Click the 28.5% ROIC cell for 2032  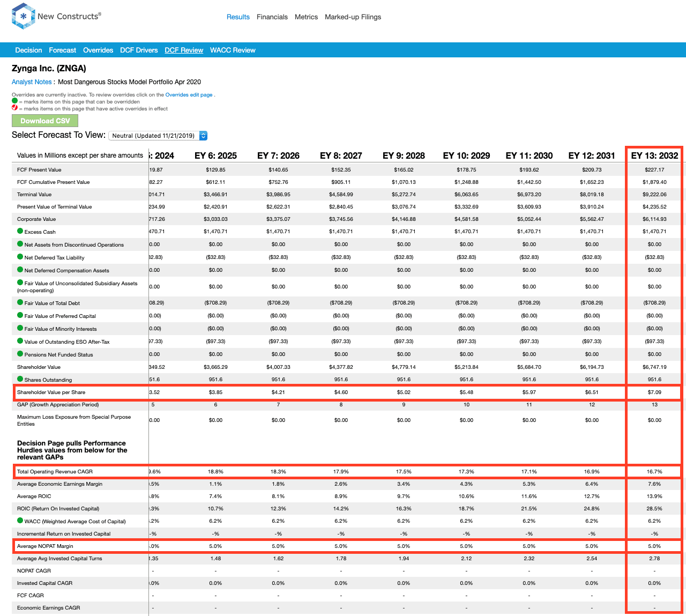click(654, 509)
